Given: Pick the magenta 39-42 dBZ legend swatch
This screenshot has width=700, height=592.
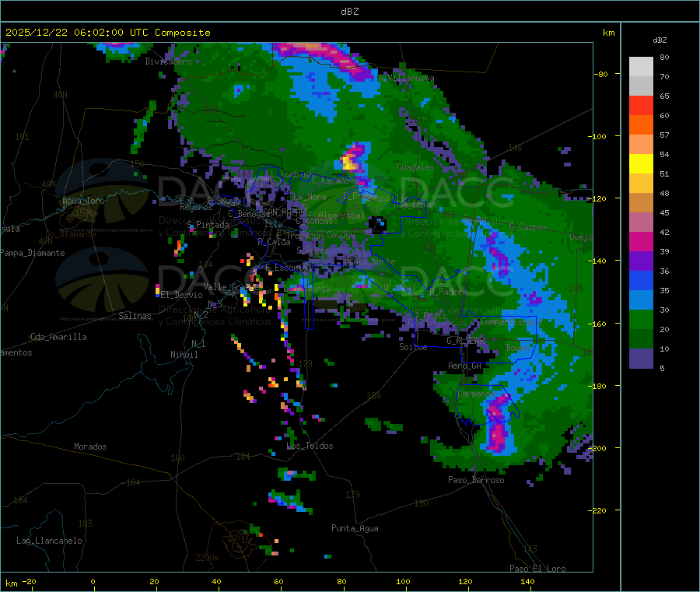Looking at the screenshot, I should pos(641,241).
